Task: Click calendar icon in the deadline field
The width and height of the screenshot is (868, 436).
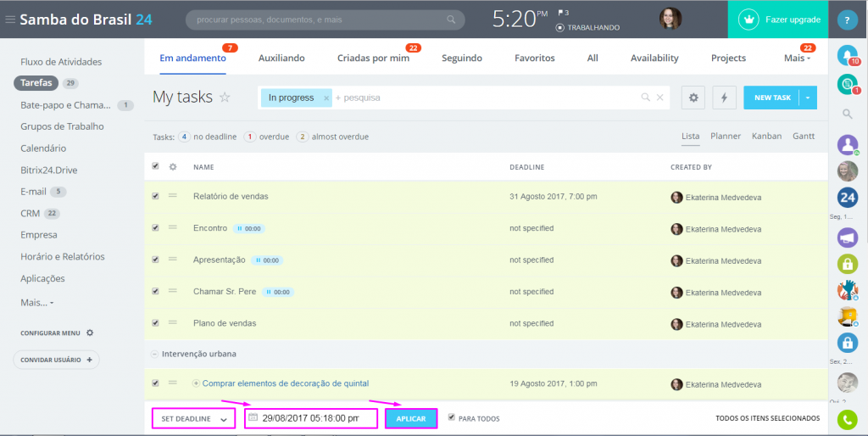Action: (253, 417)
